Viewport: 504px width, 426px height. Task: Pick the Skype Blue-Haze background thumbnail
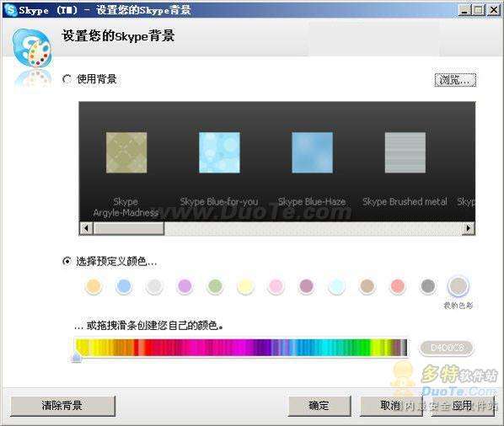point(312,152)
